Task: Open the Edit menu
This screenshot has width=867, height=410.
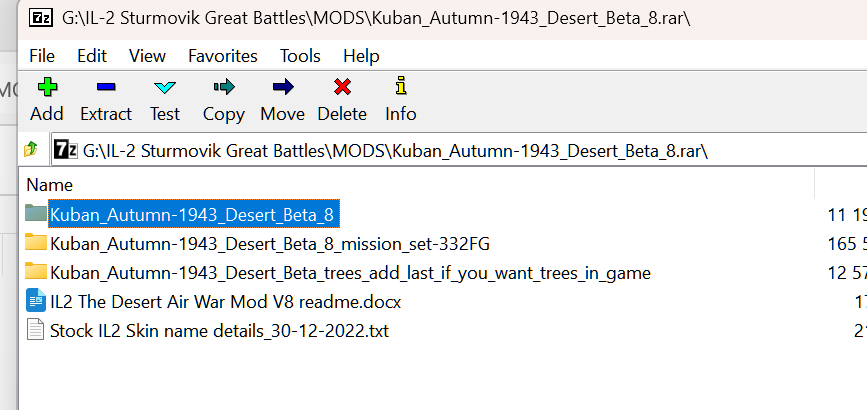Action: click(92, 56)
